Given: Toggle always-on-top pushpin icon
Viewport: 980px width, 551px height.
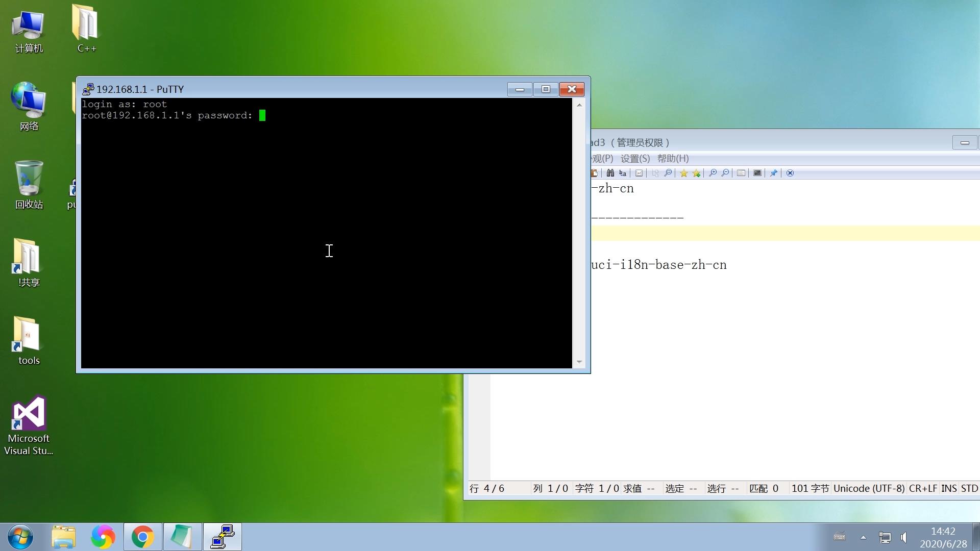Looking at the screenshot, I should [773, 173].
